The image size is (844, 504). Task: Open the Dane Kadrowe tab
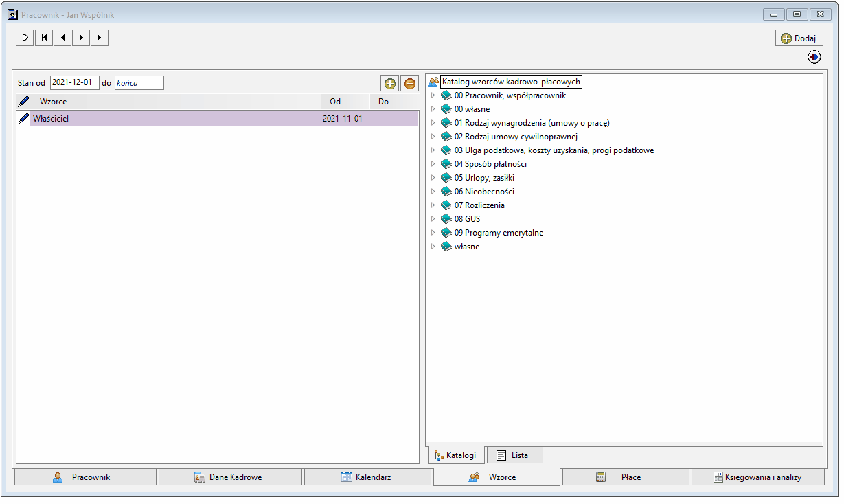coord(230,477)
